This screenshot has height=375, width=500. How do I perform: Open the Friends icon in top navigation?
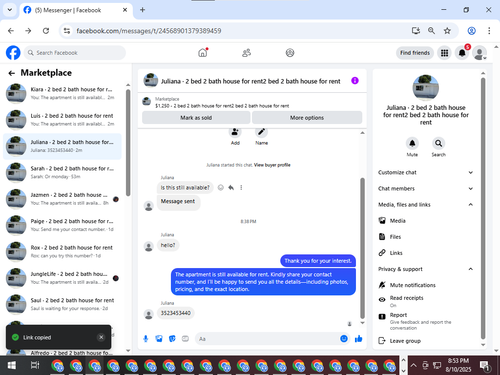[246, 53]
